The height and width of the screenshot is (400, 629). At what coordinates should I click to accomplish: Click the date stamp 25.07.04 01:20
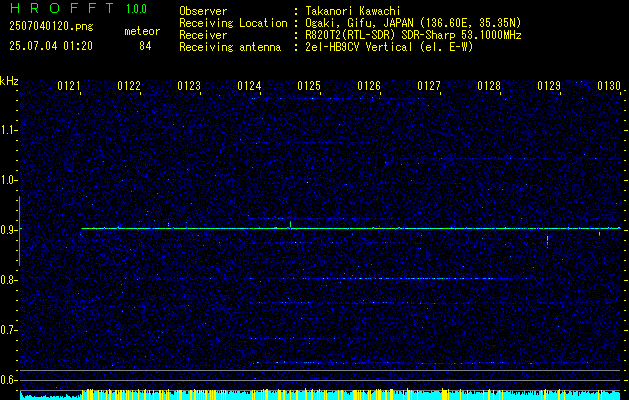[51, 46]
